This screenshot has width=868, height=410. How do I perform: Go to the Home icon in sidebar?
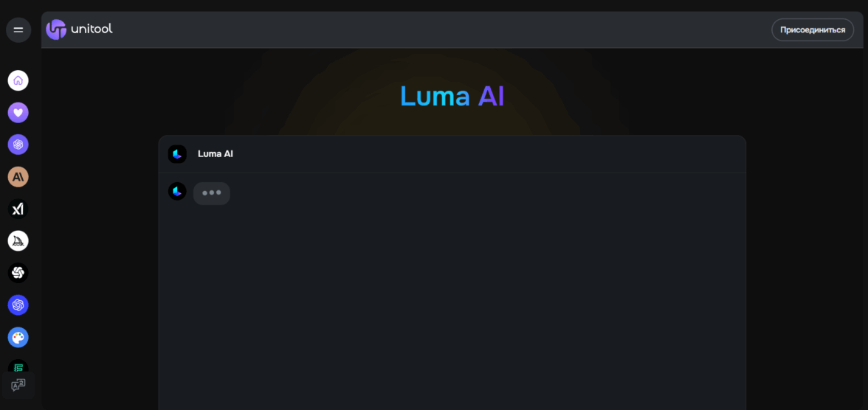coord(18,80)
